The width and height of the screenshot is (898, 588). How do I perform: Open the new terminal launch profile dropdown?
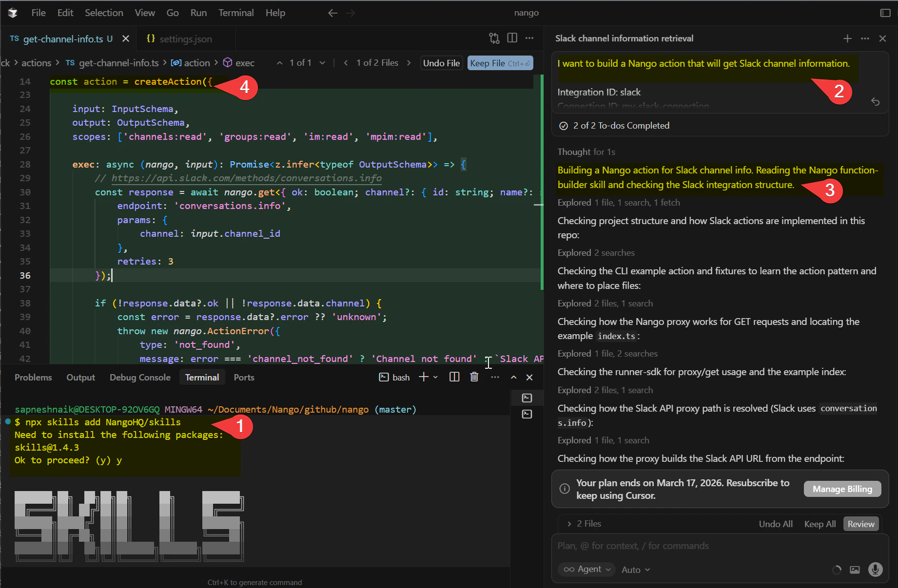(435, 378)
